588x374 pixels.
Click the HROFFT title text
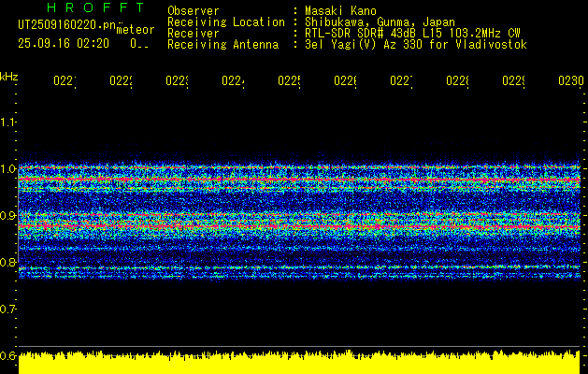click(96, 7)
